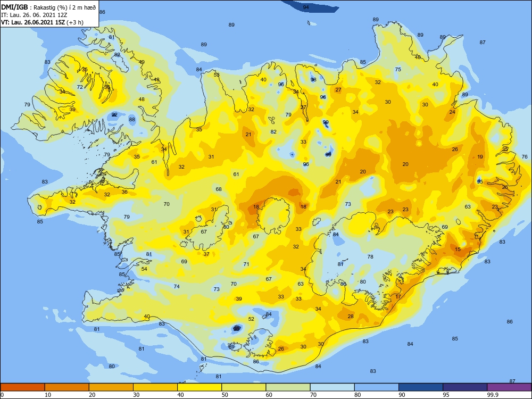This screenshot has height=399, width=532.
Task: Click humidity value 76 off the east coast
Action: pyautogui.click(x=525, y=156)
